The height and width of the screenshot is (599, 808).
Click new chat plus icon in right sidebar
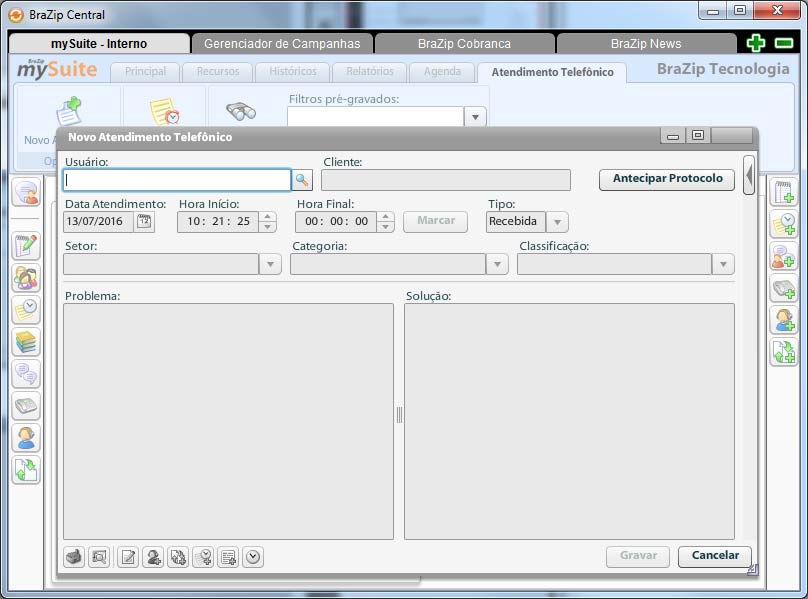pyautogui.click(x=783, y=257)
